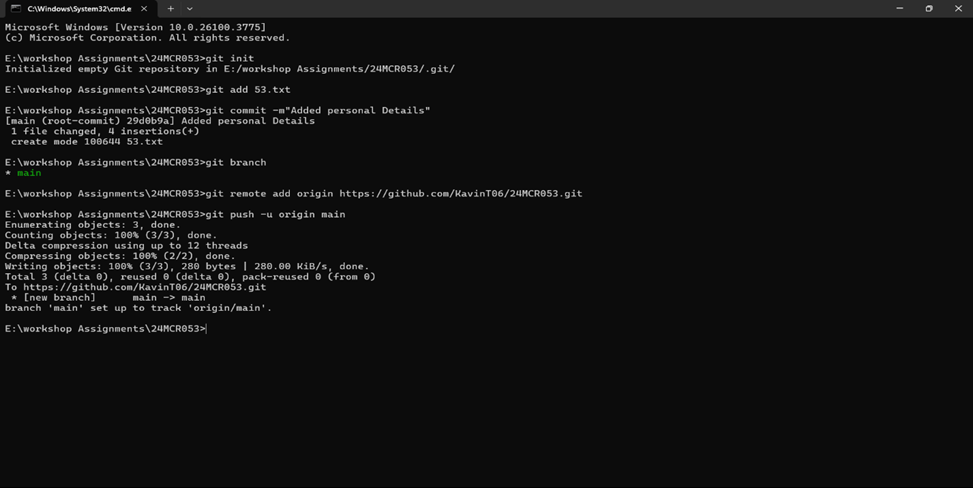Click the cmd.exe tab's terminal icon
The height and width of the screenshot is (488, 973).
(16, 9)
